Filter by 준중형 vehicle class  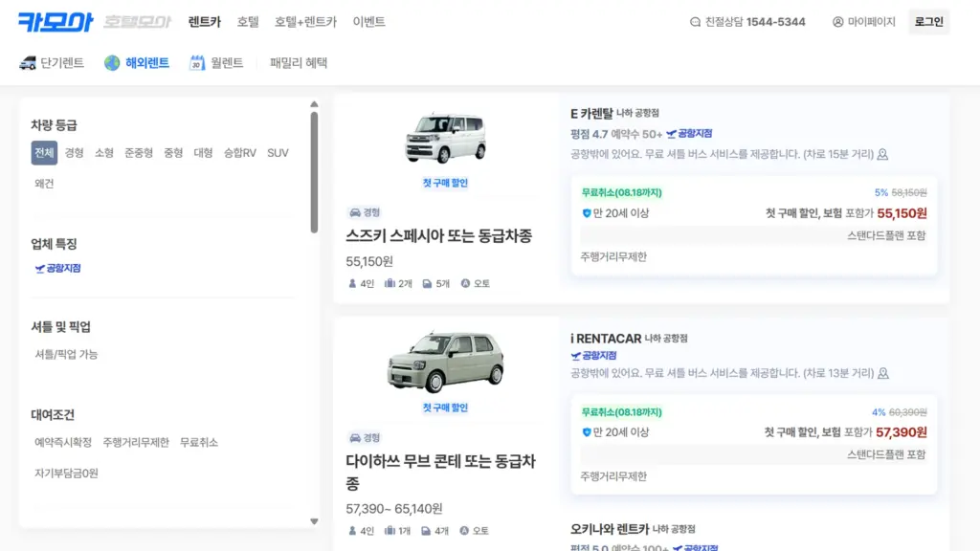[139, 153]
